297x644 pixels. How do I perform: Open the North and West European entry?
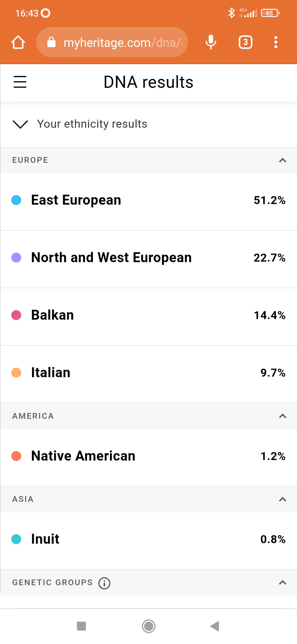[148, 258]
